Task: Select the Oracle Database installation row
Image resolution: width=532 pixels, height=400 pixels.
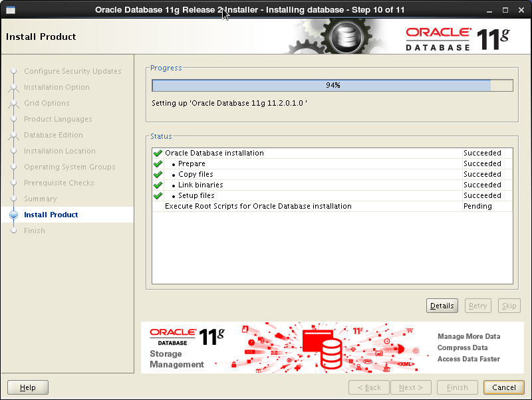Action: [332, 153]
